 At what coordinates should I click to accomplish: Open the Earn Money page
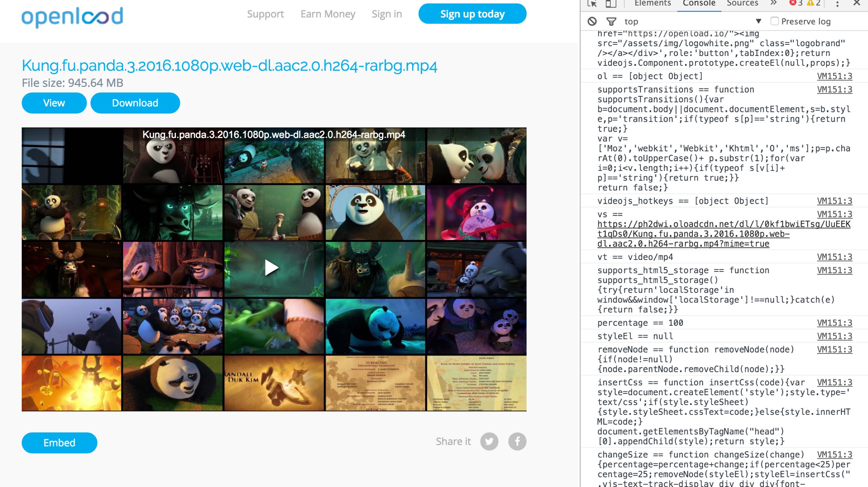tap(328, 14)
